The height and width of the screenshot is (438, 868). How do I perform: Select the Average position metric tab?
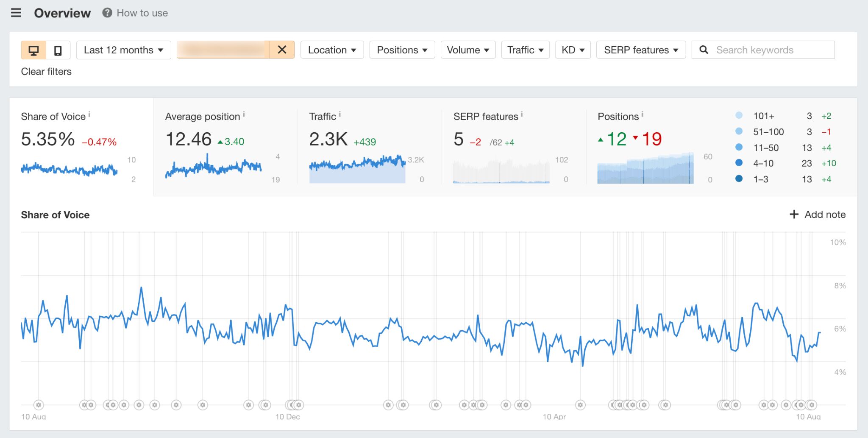click(225, 146)
